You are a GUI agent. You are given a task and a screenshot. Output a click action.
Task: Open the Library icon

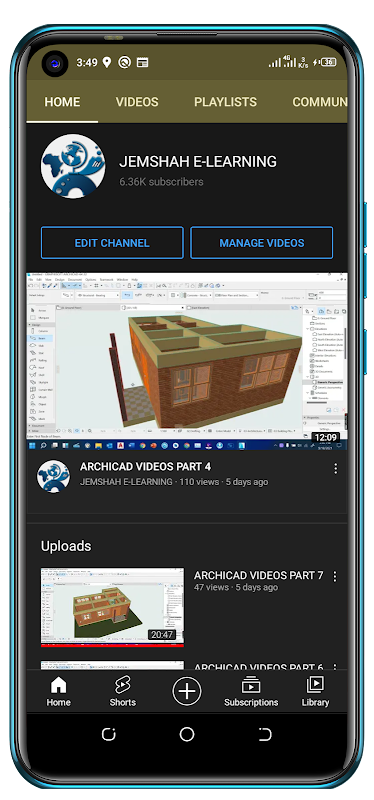[315, 691]
